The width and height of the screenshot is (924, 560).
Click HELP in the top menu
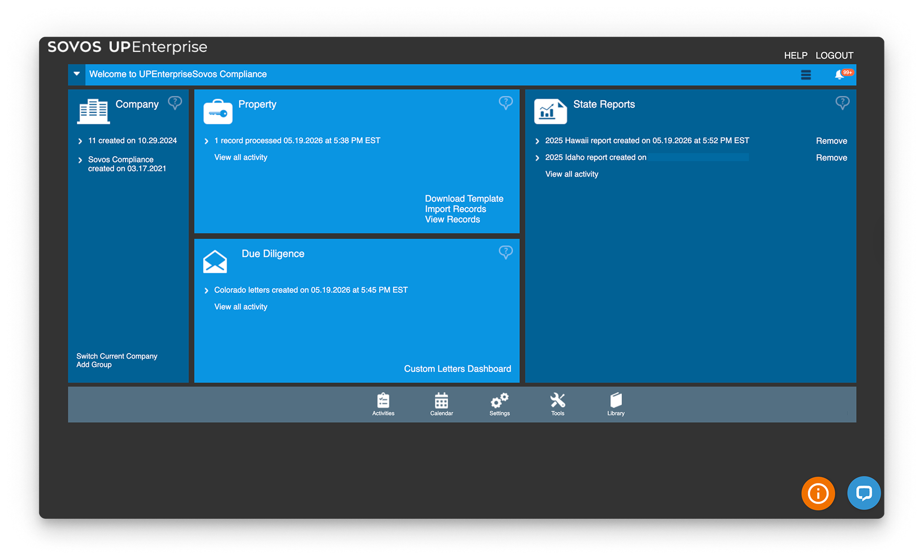[x=795, y=56]
